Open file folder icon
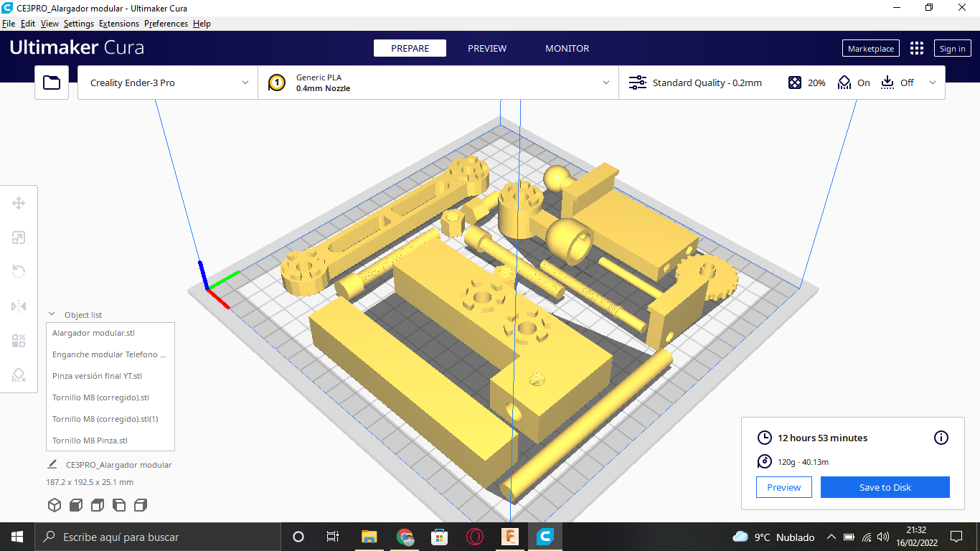The image size is (980, 551). 52,83
